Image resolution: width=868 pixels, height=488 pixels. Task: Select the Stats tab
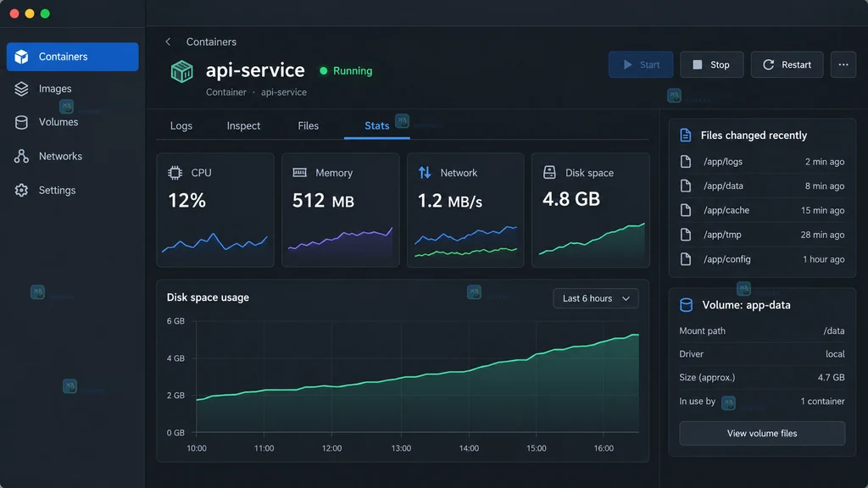pyautogui.click(x=377, y=125)
